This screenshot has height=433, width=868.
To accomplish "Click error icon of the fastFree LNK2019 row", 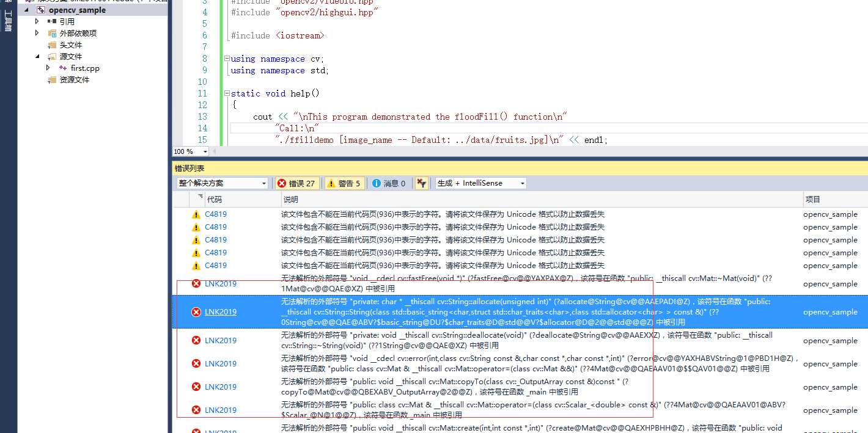I will pyautogui.click(x=196, y=283).
